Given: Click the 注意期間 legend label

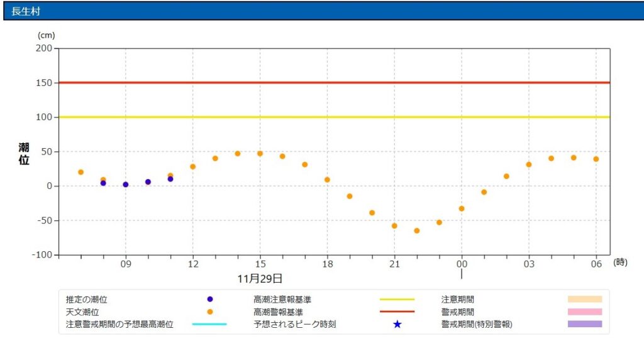Looking at the screenshot, I should (458, 300).
